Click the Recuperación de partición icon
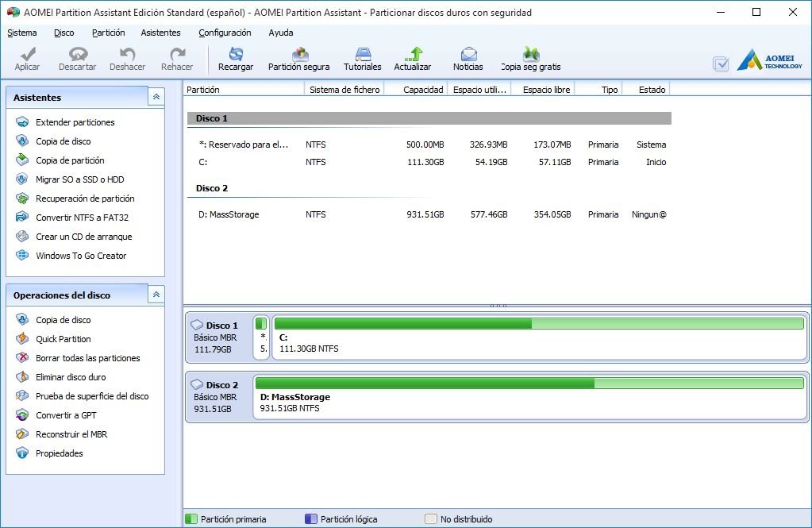This screenshot has height=528, width=812. coord(22,198)
